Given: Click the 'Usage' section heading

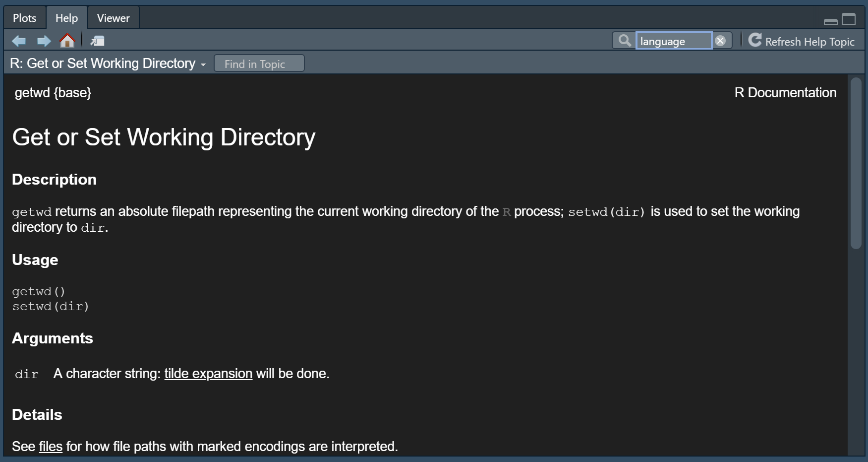Looking at the screenshot, I should point(35,260).
